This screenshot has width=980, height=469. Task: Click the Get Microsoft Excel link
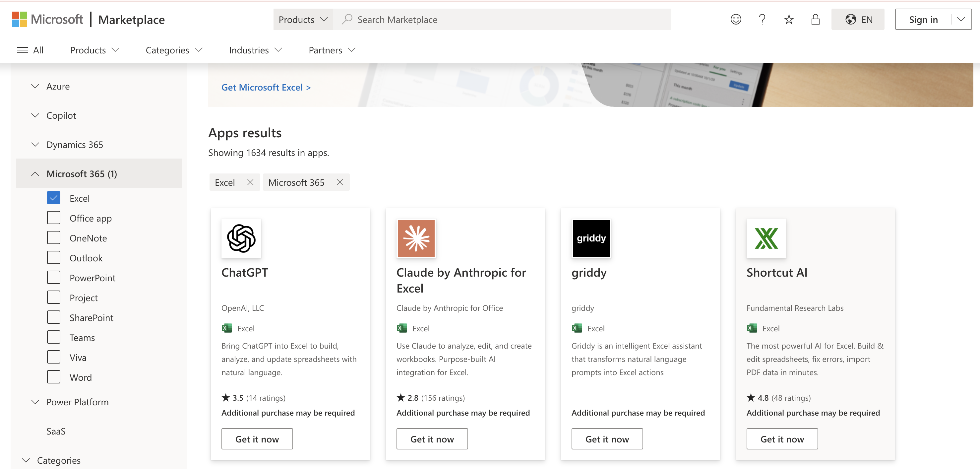[x=266, y=87]
